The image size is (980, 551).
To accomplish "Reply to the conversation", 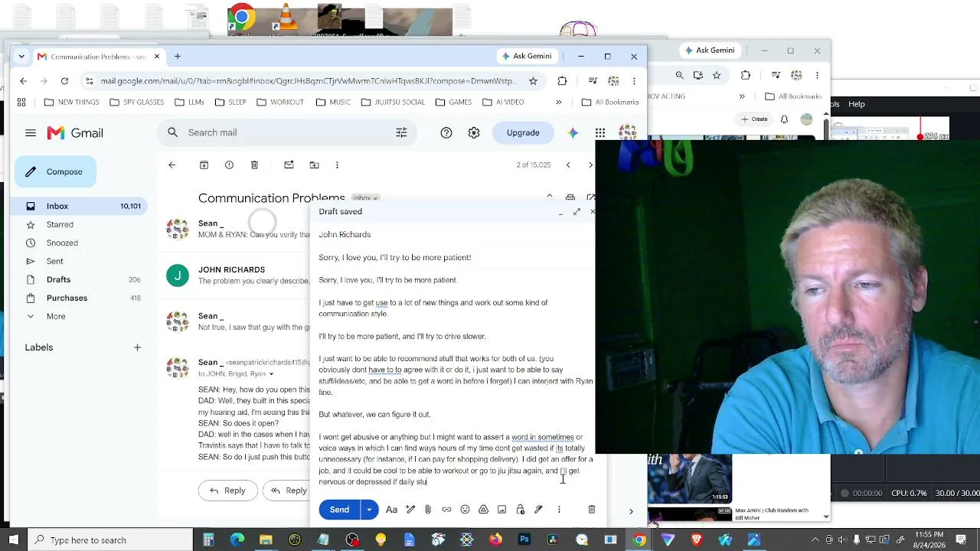I will tap(227, 491).
